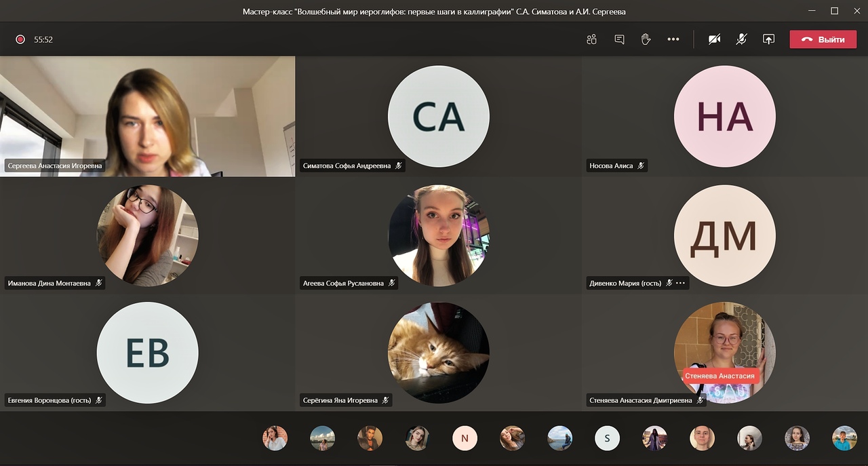
Task: Click the EB avatar of Евгения Воронцова
Action: coord(148,353)
